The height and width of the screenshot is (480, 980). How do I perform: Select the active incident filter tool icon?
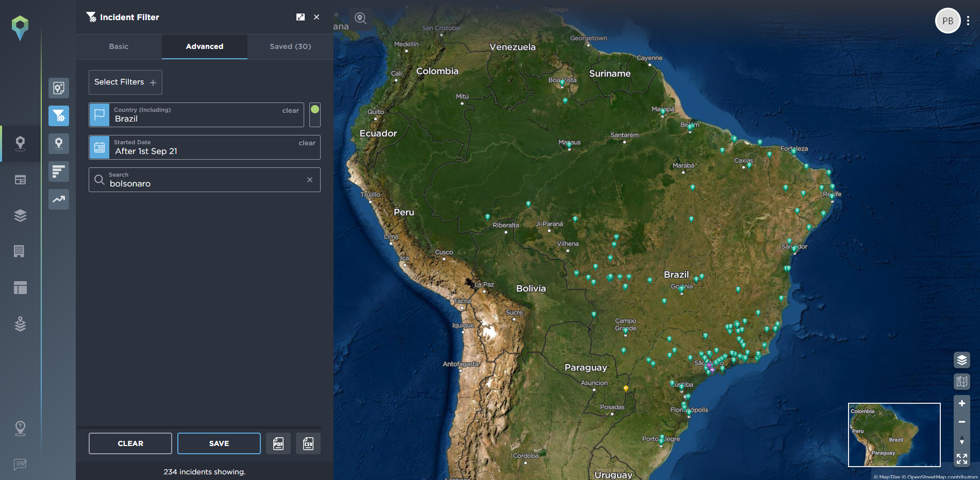pos(59,116)
